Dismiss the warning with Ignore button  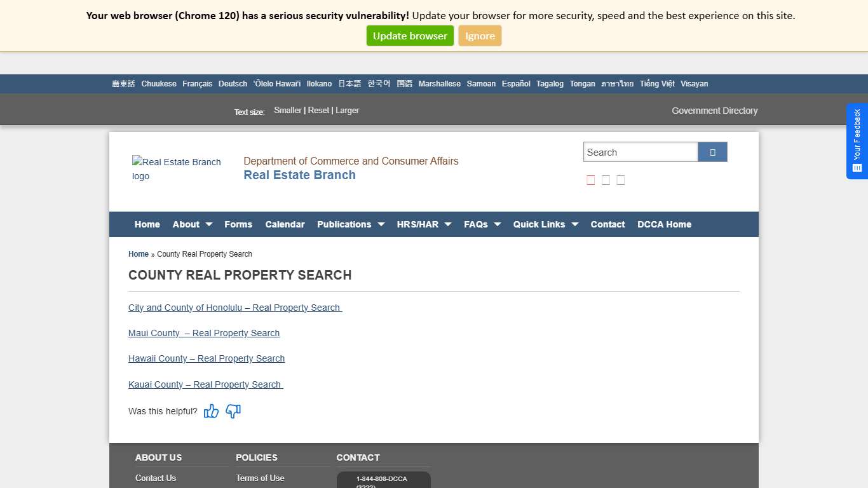[x=480, y=36]
